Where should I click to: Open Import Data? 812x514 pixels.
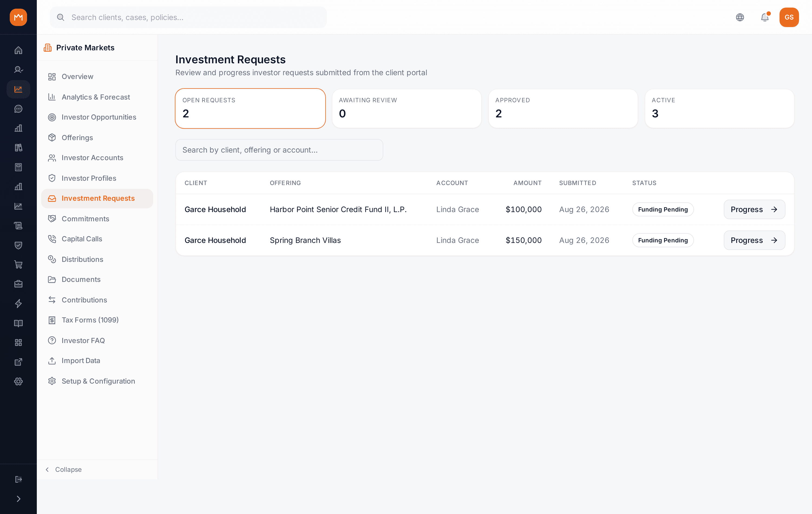97,361
